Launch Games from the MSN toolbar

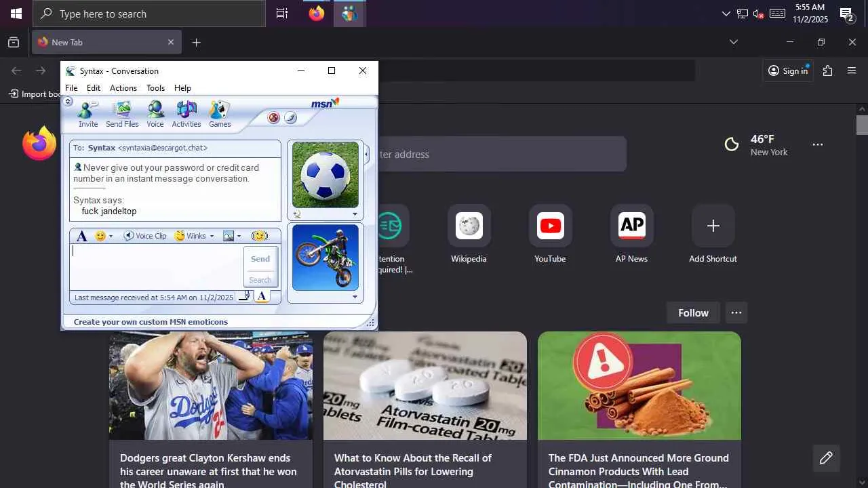(x=220, y=114)
